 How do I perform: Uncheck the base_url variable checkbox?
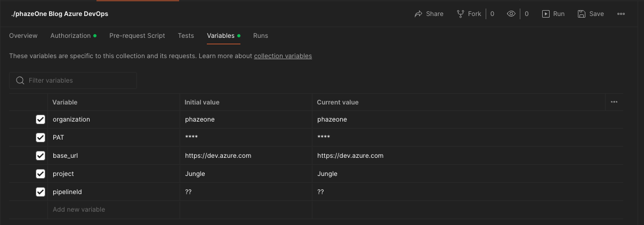(41, 156)
